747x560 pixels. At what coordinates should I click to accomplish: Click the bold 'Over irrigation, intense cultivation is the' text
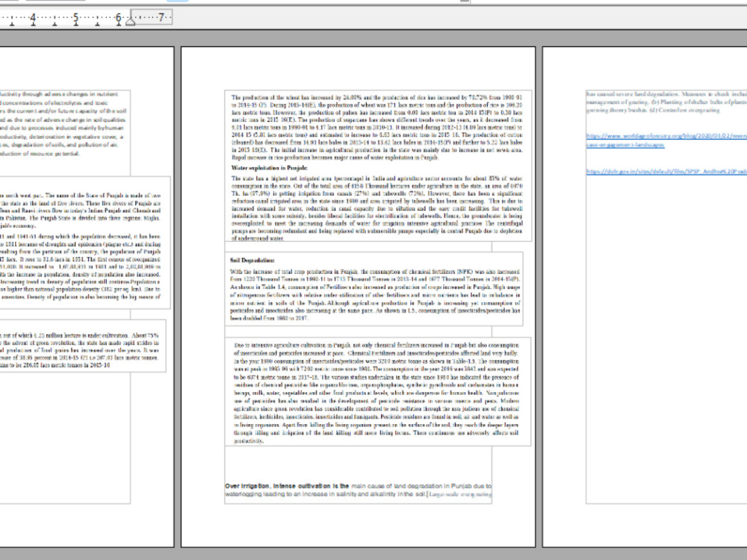[x=288, y=486]
